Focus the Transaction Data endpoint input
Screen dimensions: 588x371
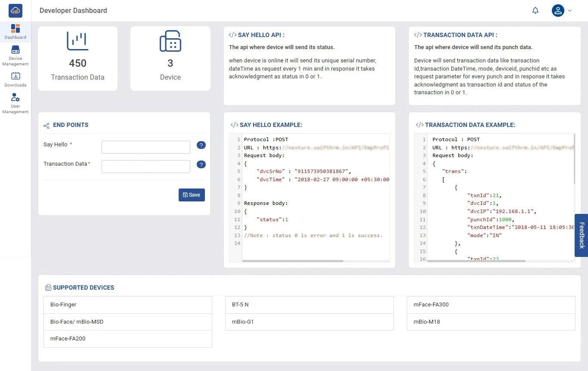[x=146, y=167]
